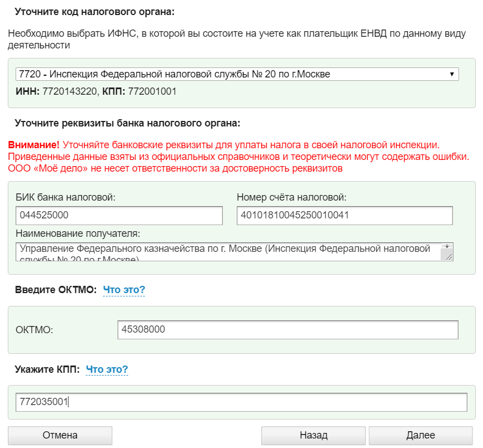Click the ИНН value 7720143220
This screenshot has width=483, height=448.
point(70,91)
